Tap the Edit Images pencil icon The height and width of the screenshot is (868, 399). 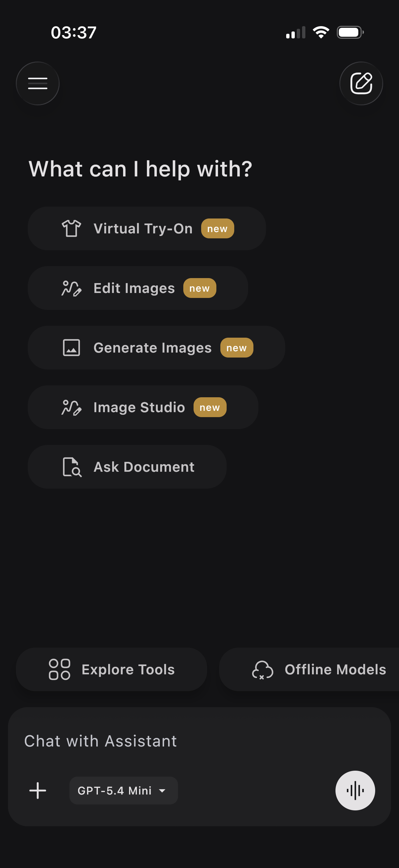pos(71,288)
